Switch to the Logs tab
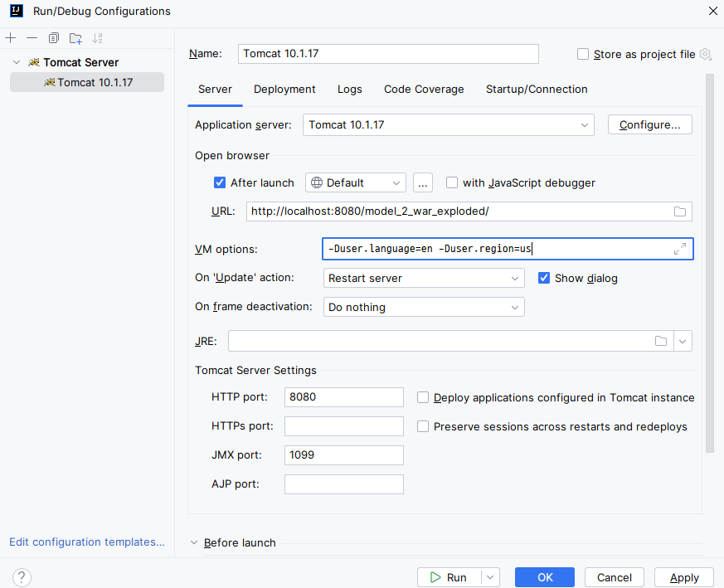Viewport: 724px width, 588px height. click(349, 89)
